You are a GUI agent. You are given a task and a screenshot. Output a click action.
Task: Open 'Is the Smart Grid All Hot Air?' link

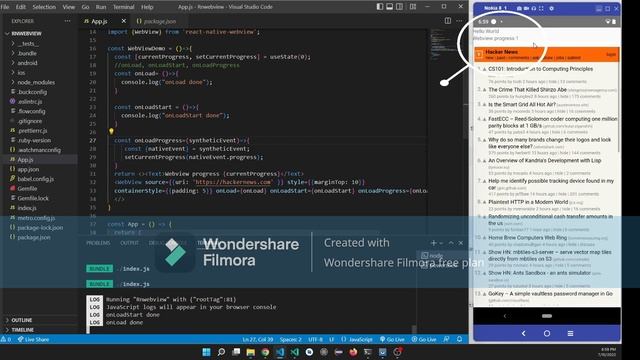[522, 104]
